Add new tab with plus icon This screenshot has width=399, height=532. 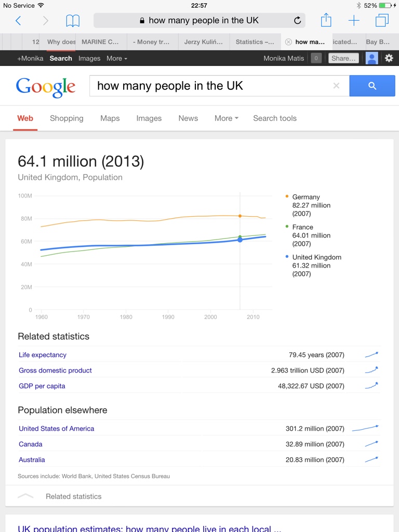coord(354,21)
